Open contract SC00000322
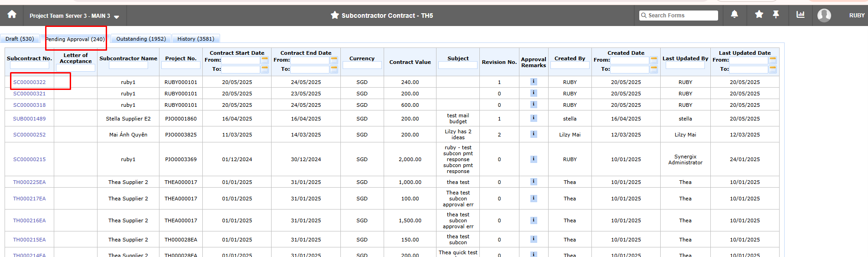This screenshot has width=868, height=257. coord(29,82)
